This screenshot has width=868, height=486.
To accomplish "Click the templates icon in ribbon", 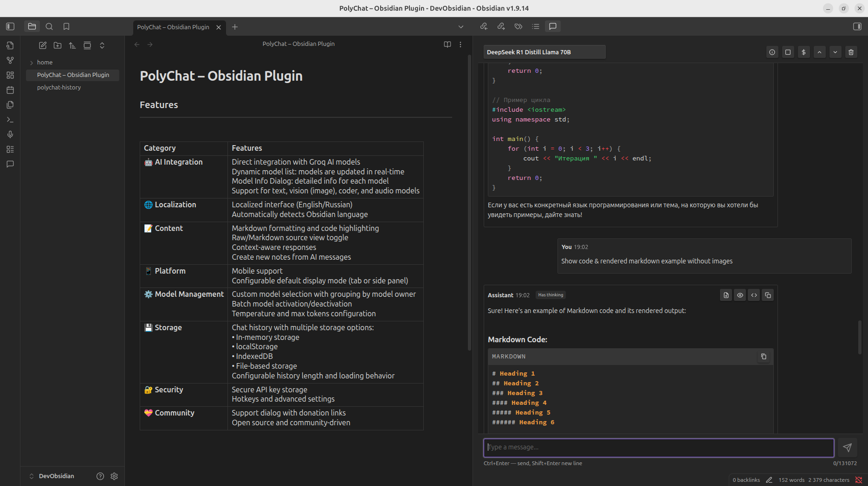I will tap(10, 105).
